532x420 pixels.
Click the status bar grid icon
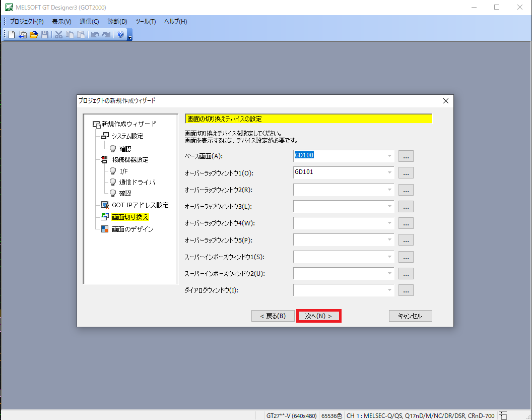tap(503, 415)
